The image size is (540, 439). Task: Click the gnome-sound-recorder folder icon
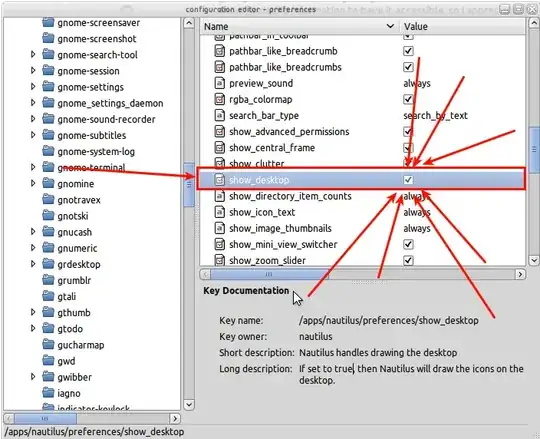(48, 119)
